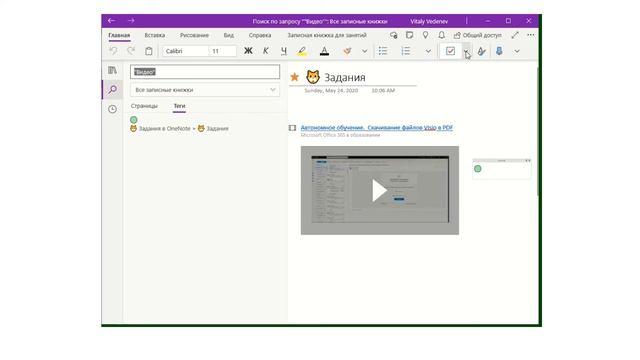Open the Рисование tab
This screenshot has width=640, height=360.
tap(194, 36)
